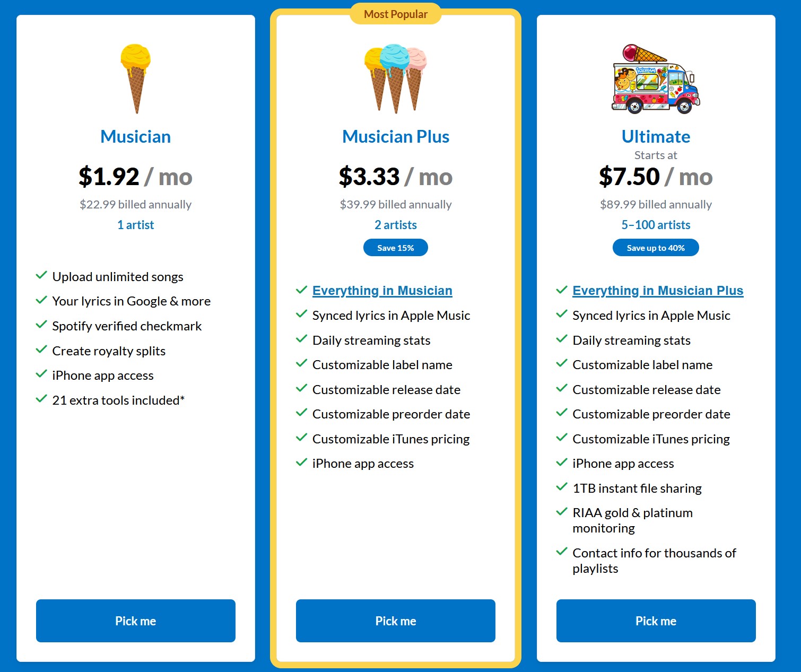Viewport: 801px width, 672px height.
Task: Click the Most Popular label
Action: 396,14
